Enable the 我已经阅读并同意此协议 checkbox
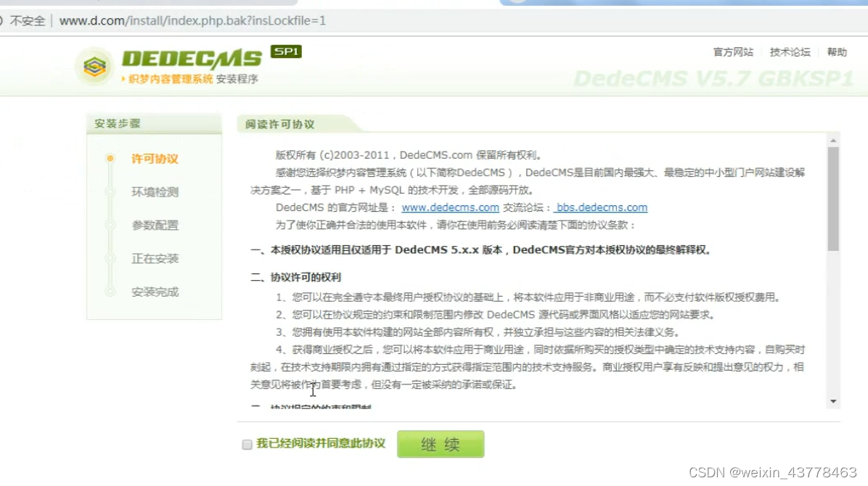This screenshot has width=868, height=486. coord(247,443)
